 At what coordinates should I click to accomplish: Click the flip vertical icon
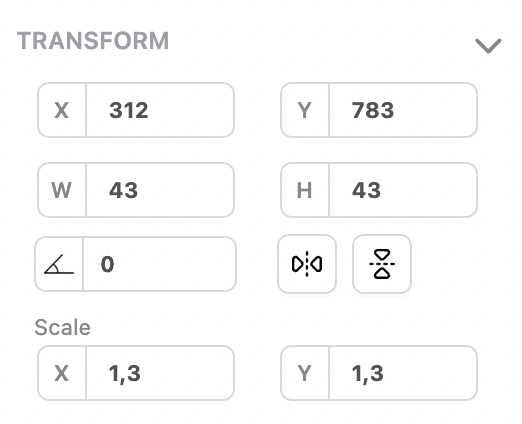point(382,264)
